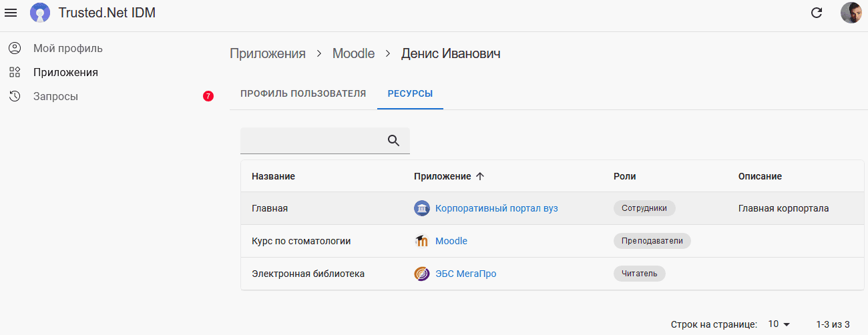Open the hamburger navigation menu
The height and width of the screenshot is (335, 868).
[11, 13]
